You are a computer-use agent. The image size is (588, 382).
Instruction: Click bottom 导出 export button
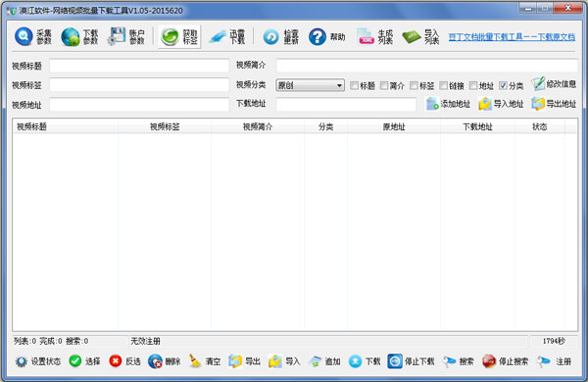click(x=244, y=361)
